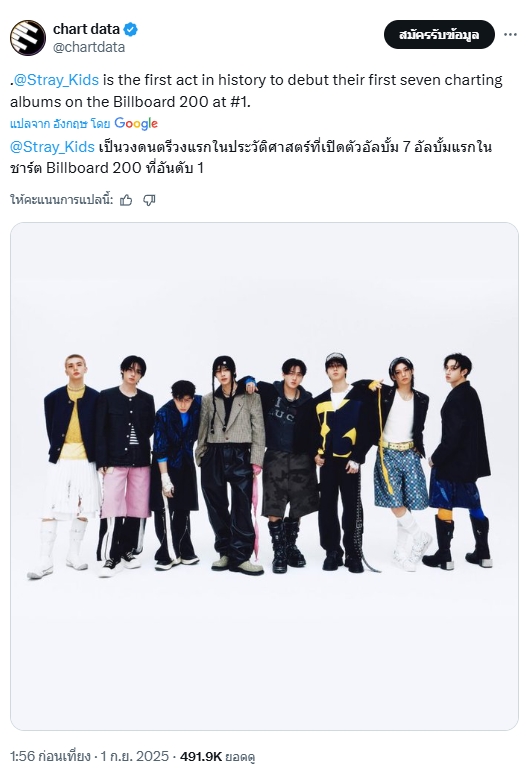Click the ให้คะแนนการแปลนี้ rating label
This screenshot has height=771, width=532.
click(x=61, y=200)
